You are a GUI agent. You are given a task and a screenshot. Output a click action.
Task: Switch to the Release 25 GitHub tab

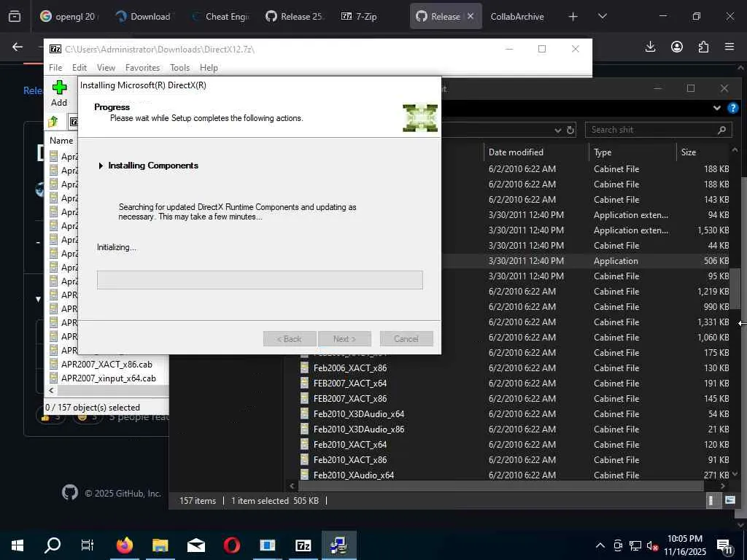[x=295, y=17]
